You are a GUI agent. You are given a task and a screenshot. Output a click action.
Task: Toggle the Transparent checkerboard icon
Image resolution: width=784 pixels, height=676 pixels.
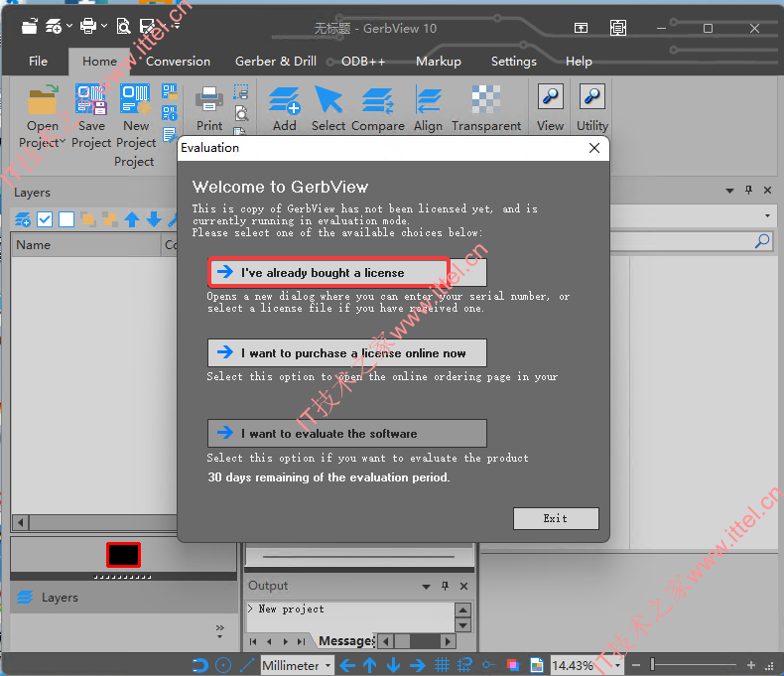pyautogui.click(x=486, y=99)
